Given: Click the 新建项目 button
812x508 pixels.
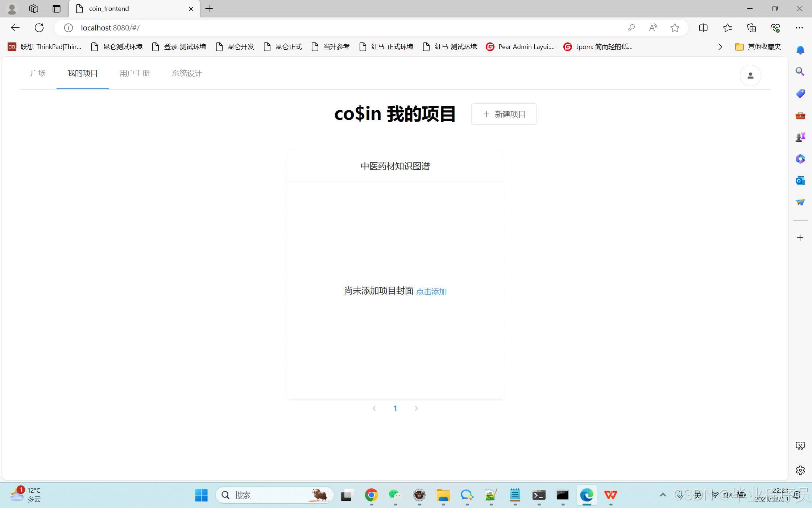Looking at the screenshot, I should (504, 114).
